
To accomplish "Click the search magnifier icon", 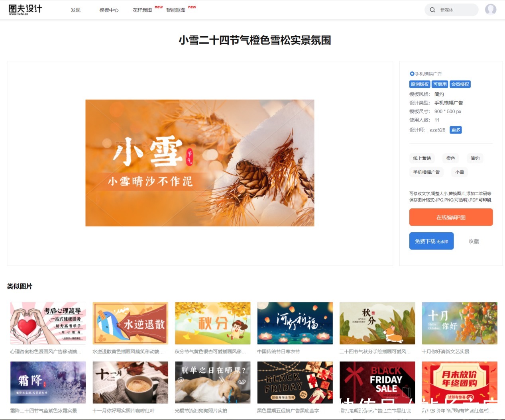I will (x=432, y=10).
